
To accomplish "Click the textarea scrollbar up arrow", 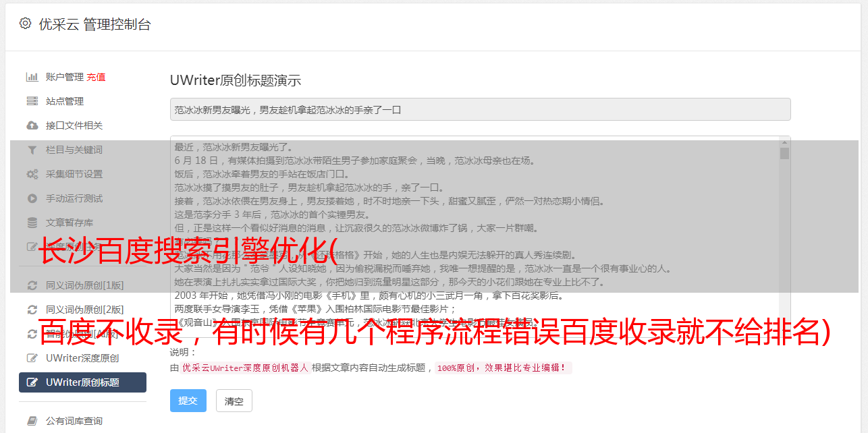I will pos(784,142).
